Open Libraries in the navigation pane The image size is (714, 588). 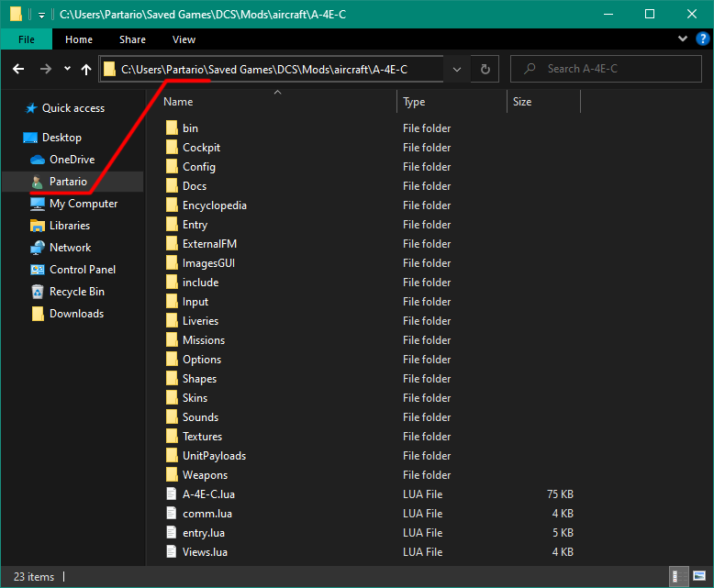pyautogui.click(x=60, y=226)
